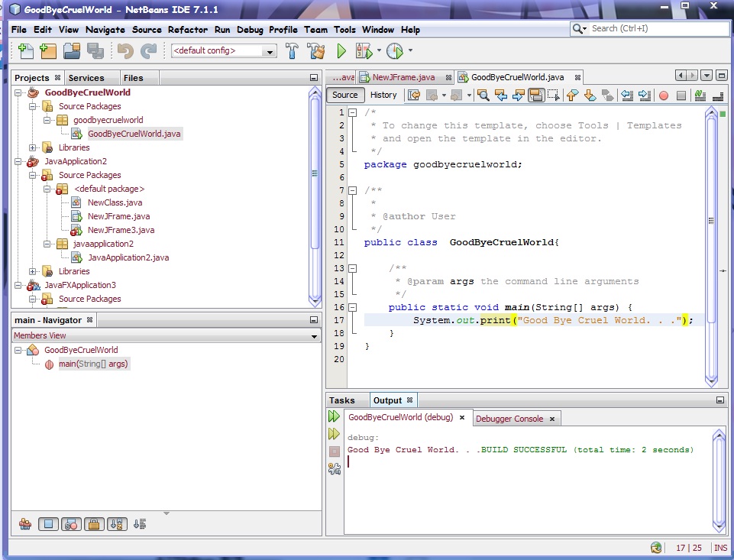The width and height of the screenshot is (734, 560).
Task: Toggle Sort by Name in Navigator
Action: (117, 524)
